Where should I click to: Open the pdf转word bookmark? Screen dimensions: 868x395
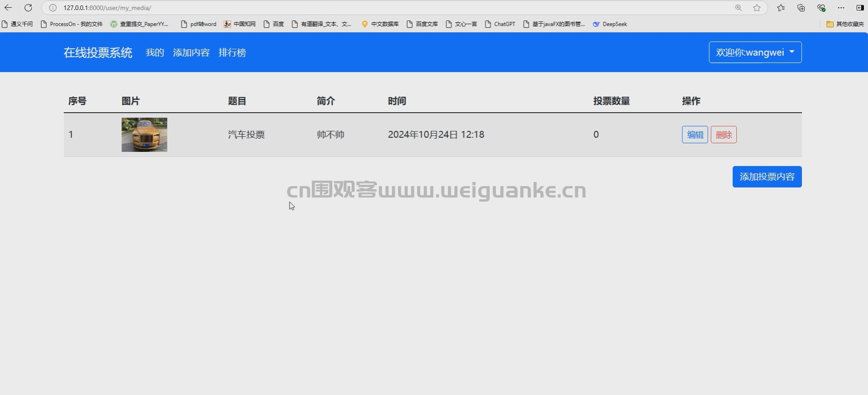199,24
